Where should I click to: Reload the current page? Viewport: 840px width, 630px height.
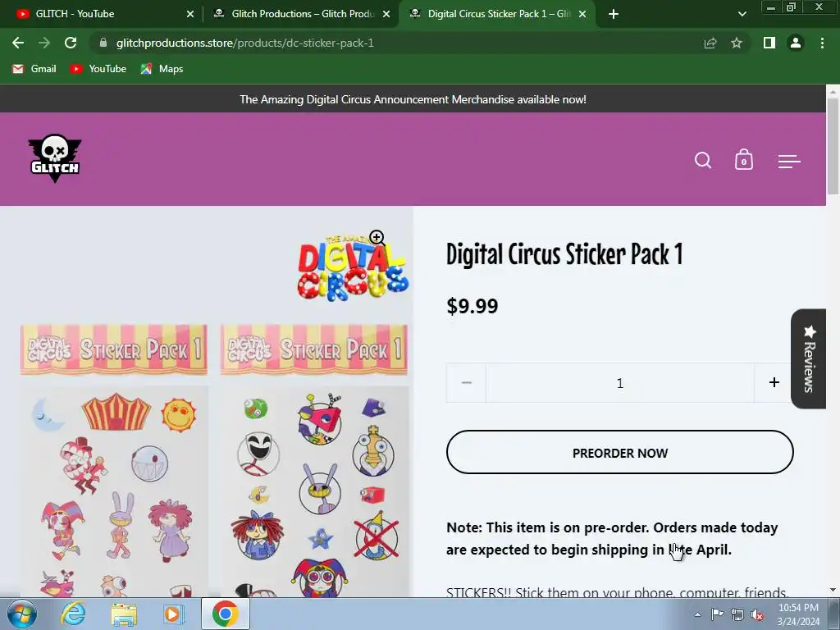71,43
